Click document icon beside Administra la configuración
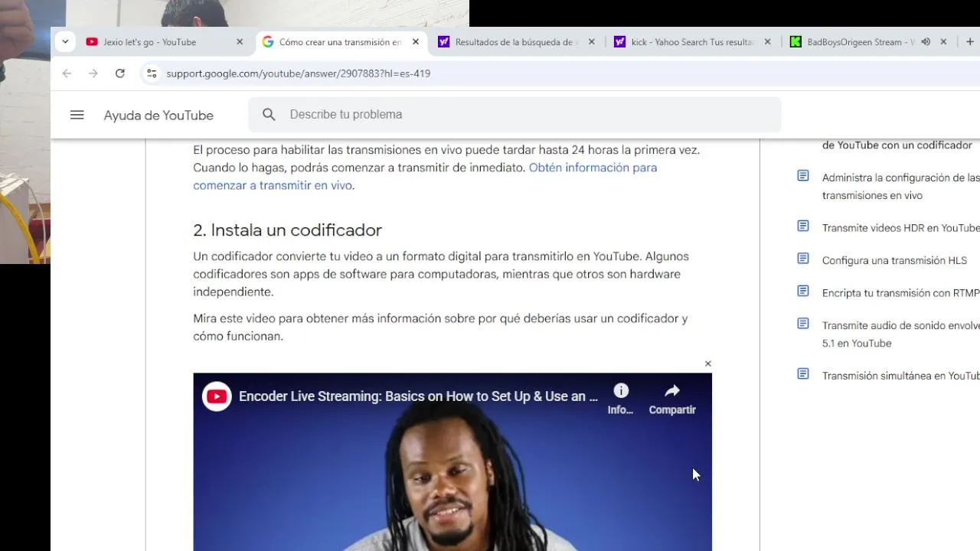The height and width of the screenshot is (551, 980). click(802, 176)
